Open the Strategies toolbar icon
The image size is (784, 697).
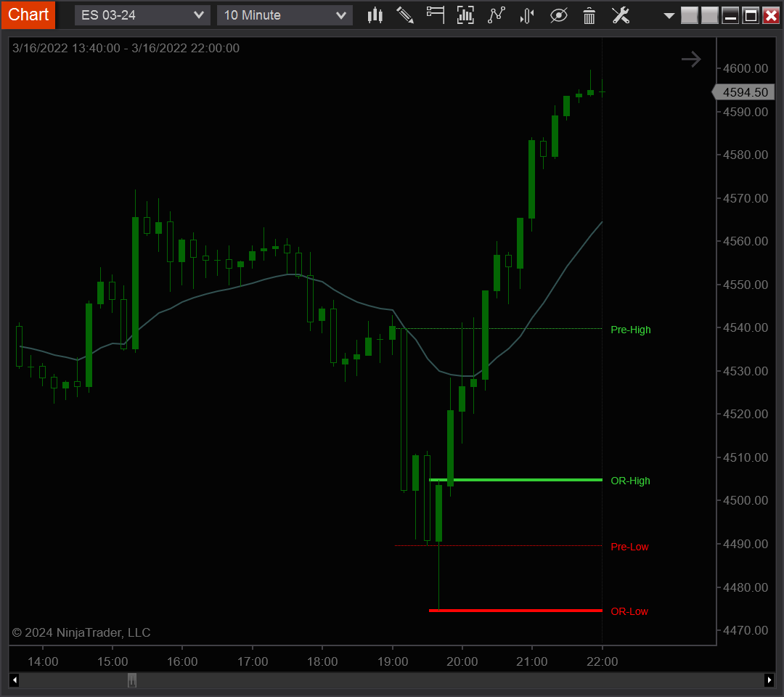tap(527, 15)
